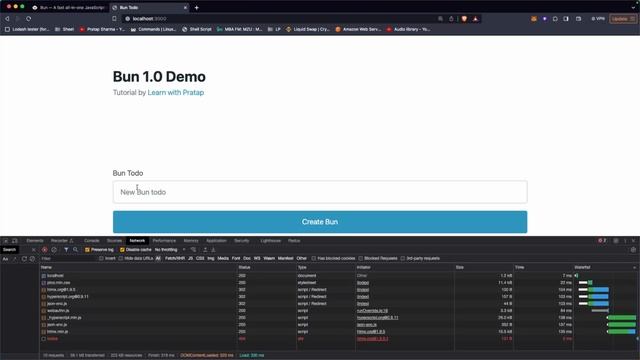Close the Bun Todo tab

(185, 7)
